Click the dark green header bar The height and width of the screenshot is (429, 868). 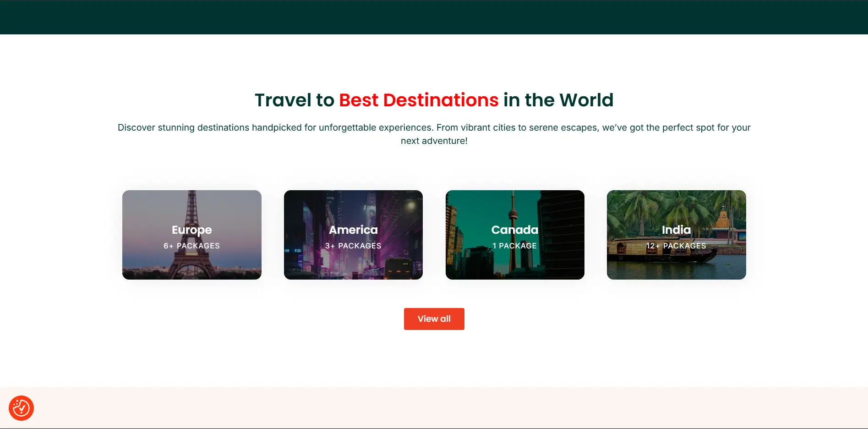(x=434, y=17)
